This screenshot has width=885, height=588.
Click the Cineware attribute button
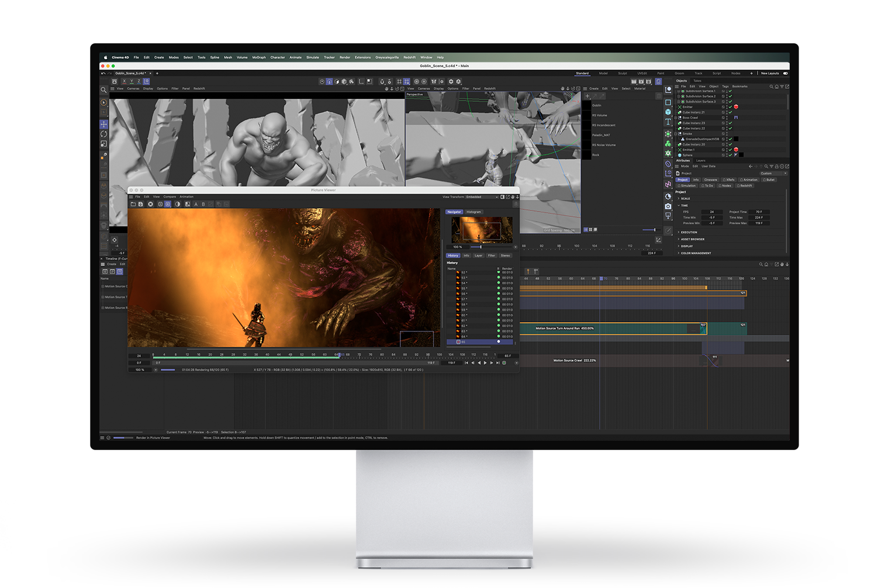pos(710,180)
